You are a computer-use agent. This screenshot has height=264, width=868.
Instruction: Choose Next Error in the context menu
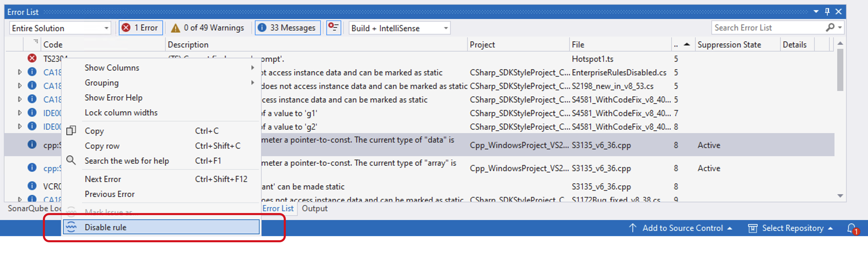[161, 179]
